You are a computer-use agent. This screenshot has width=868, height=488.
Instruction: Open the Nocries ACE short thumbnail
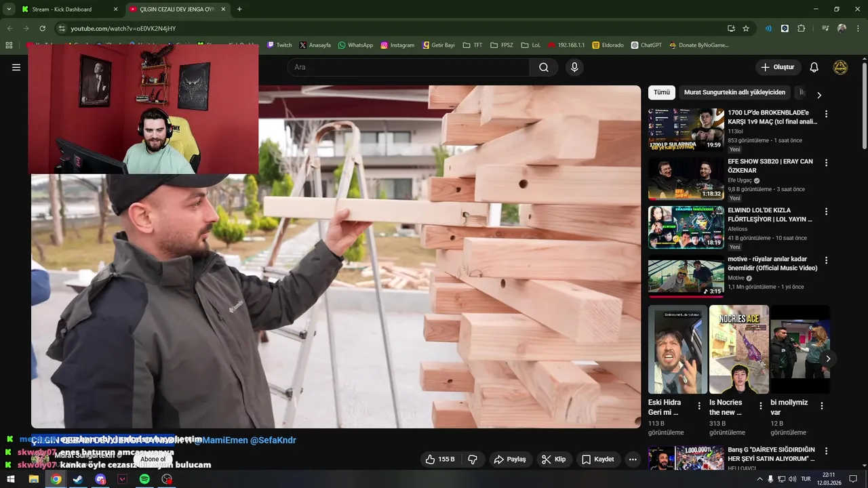pos(739,349)
